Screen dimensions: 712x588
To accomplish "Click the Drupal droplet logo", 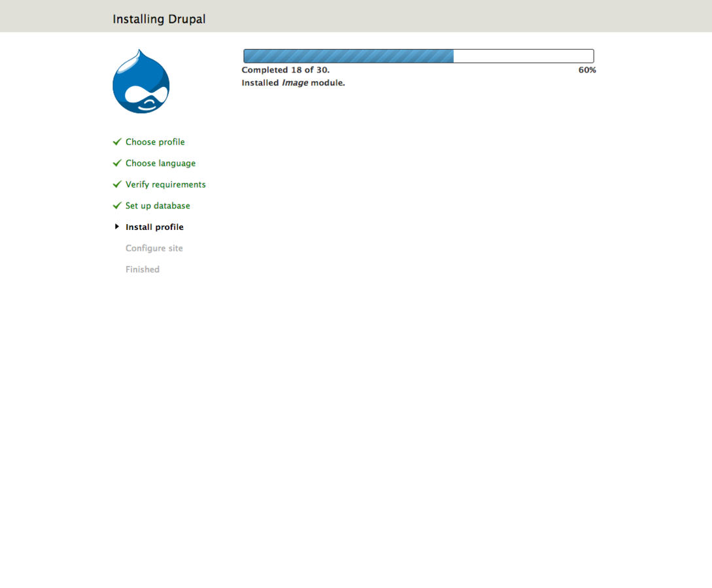I will click(141, 81).
